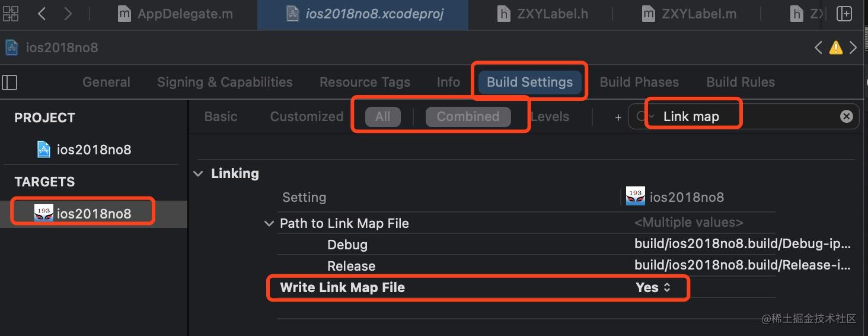Viewport: 868px width, 336px height.
Task: Click the Link map search field
Action: [740, 116]
